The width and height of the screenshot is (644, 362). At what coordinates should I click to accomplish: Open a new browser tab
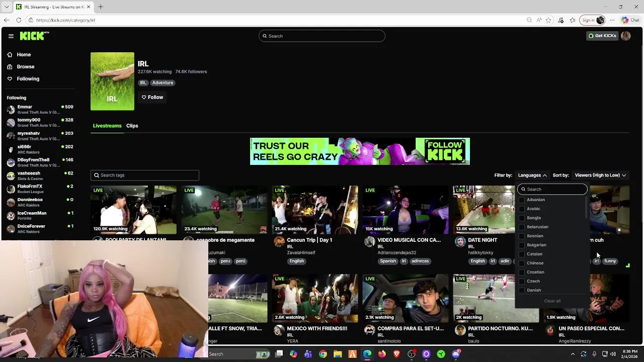100,7
